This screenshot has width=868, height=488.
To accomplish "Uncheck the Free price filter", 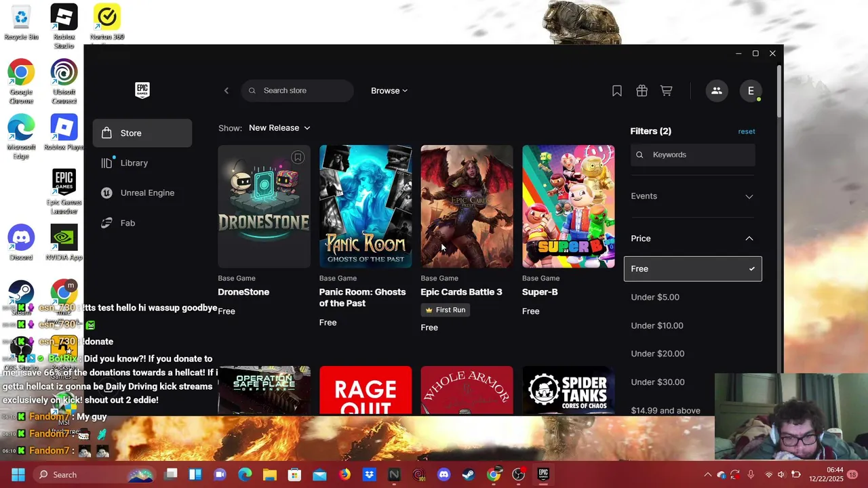I will [692, 269].
